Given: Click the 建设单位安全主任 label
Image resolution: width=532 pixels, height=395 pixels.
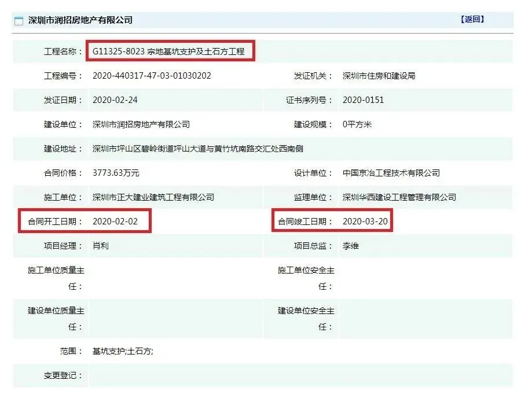Looking at the screenshot, I should pos(306,319).
